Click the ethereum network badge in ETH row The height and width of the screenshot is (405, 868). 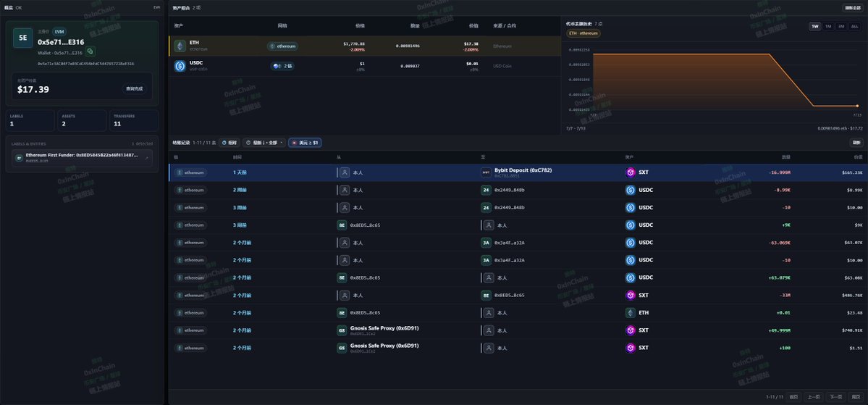coord(282,46)
